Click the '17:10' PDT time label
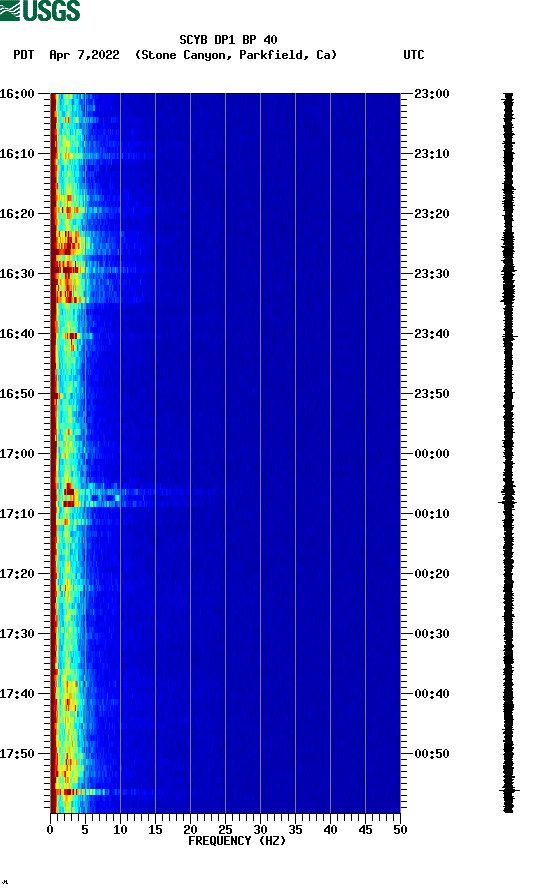Viewport: 552px width, 893px height. coord(17,514)
